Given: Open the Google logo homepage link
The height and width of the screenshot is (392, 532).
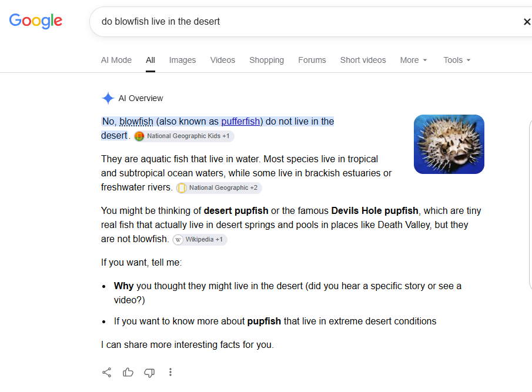Looking at the screenshot, I should 36,21.
